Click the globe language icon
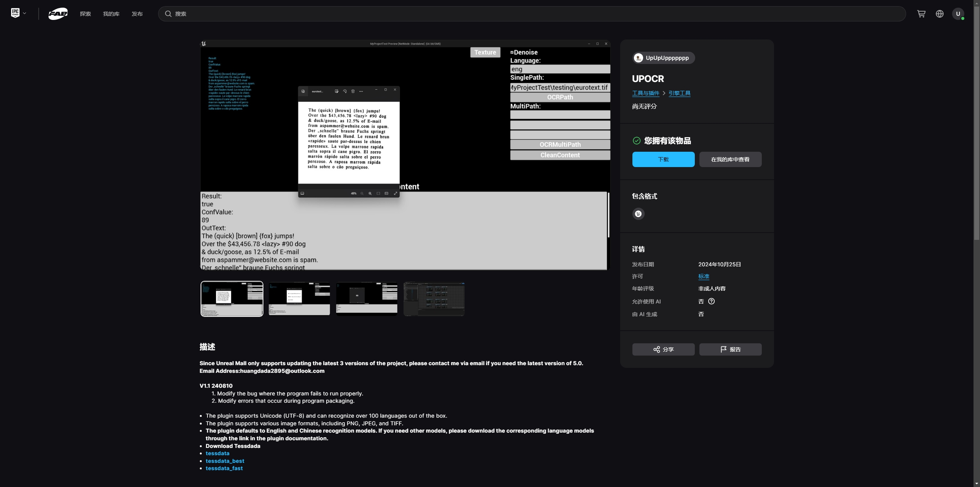The width and height of the screenshot is (980, 487). coord(939,14)
